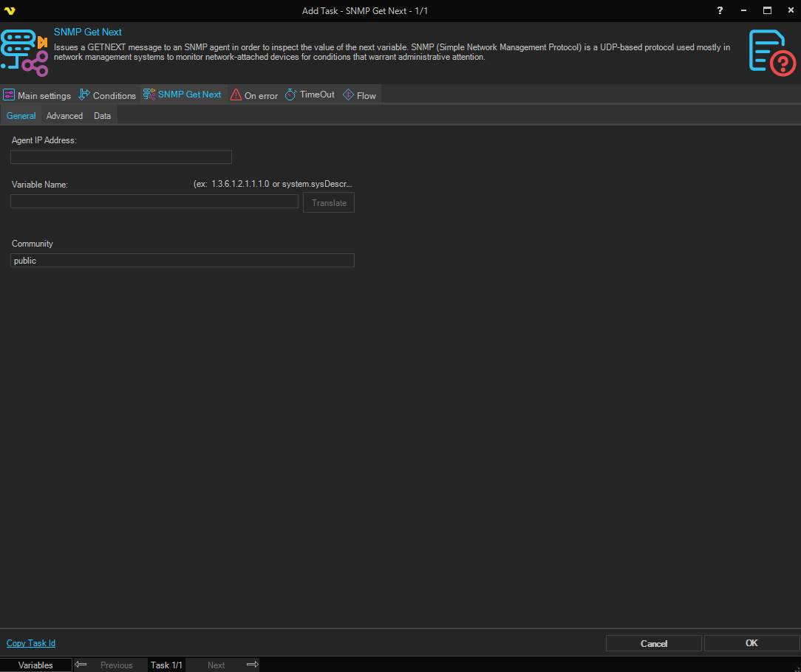The width and height of the screenshot is (801, 672).
Task: Switch to the Conditions tab
Action: (x=108, y=95)
